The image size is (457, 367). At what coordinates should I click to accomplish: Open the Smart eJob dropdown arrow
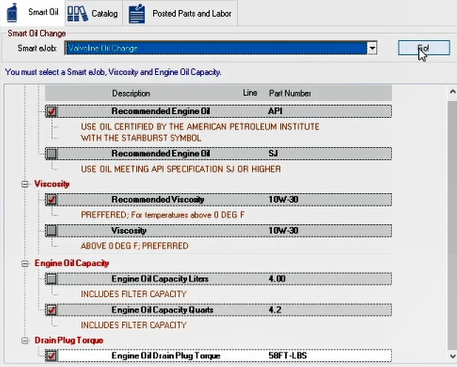[x=372, y=48]
